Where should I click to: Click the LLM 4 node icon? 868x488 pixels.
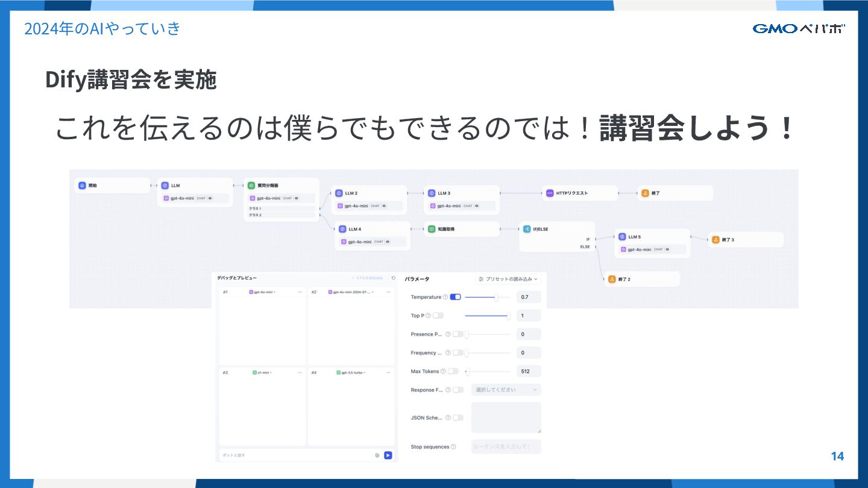(342, 229)
